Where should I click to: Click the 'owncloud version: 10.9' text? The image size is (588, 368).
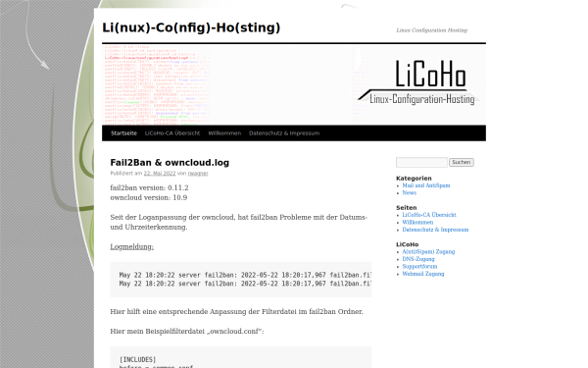pos(149,197)
